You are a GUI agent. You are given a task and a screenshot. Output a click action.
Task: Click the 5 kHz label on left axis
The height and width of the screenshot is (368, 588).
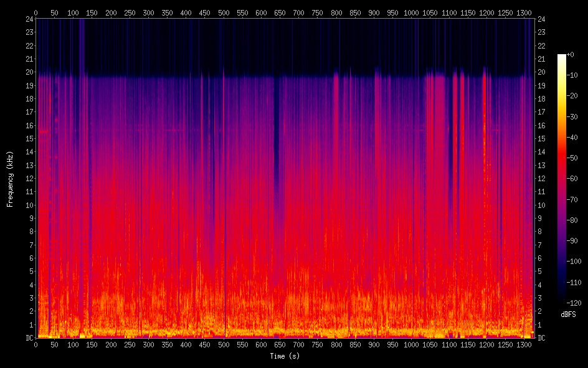31,271
